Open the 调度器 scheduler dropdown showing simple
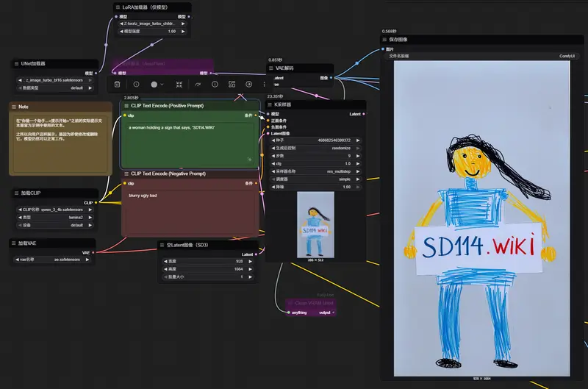Image resolution: width=588 pixels, height=389 pixels. 316,179
